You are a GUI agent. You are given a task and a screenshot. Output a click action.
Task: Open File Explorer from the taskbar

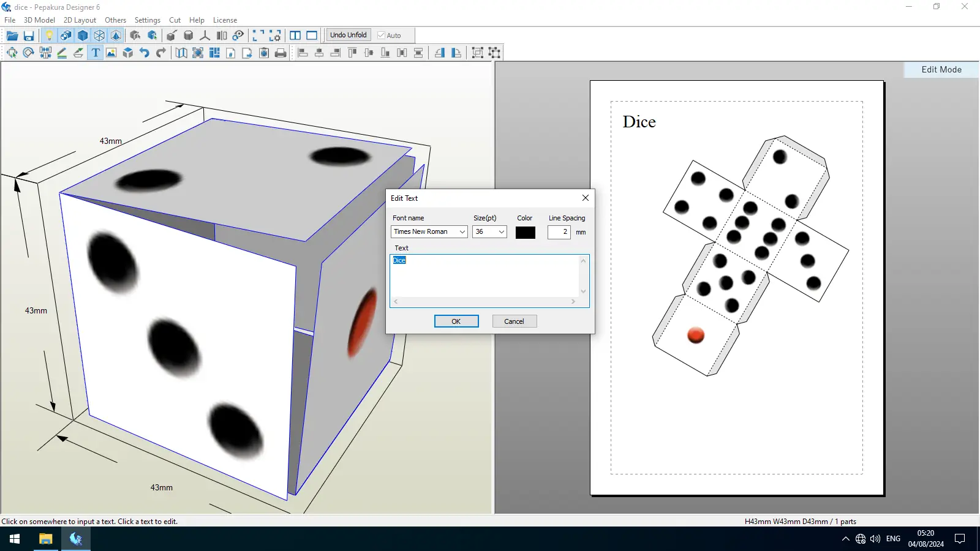tap(46, 539)
